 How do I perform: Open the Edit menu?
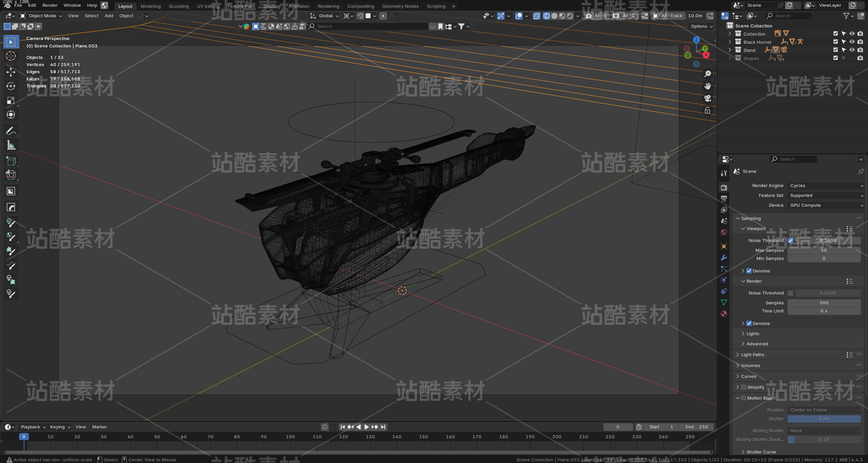(x=32, y=5)
